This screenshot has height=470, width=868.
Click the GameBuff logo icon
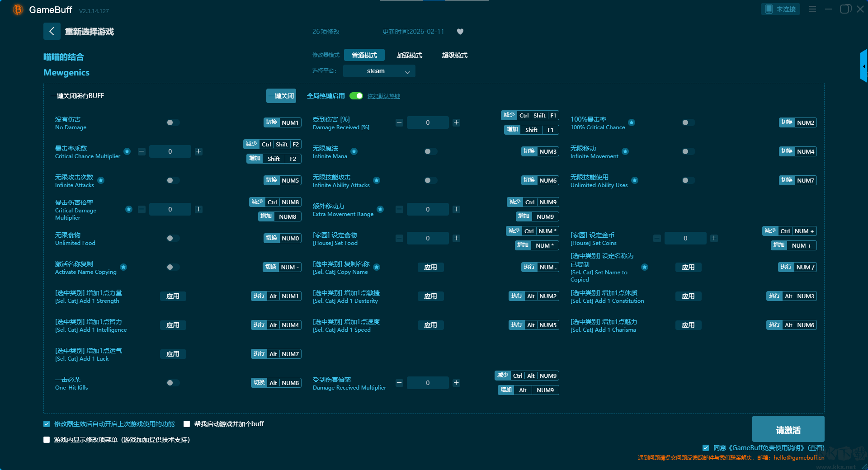(x=18, y=9)
